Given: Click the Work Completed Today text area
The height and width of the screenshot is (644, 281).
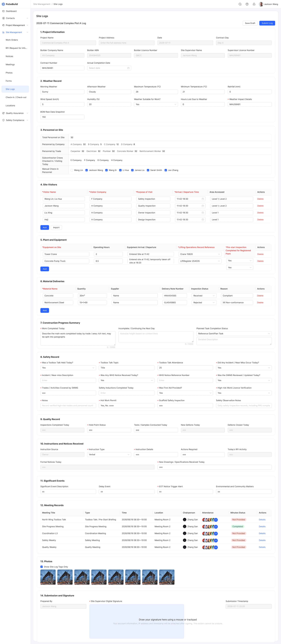Looking at the screenshot, I should [78, 339].
